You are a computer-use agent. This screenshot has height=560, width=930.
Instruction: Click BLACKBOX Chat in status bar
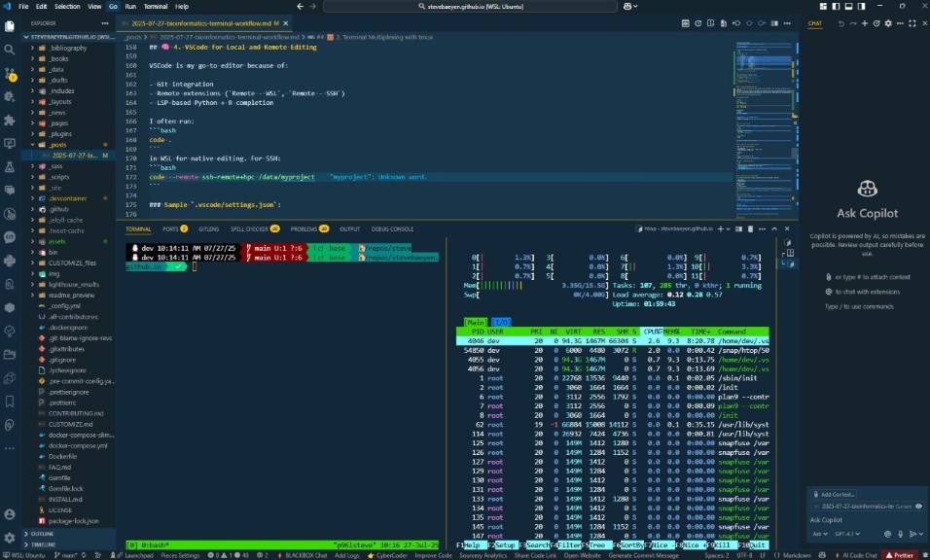[302, 555]
